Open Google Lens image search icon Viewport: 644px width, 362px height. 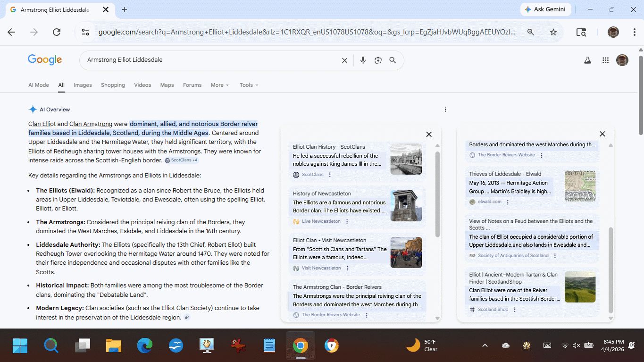click(378, 60)
